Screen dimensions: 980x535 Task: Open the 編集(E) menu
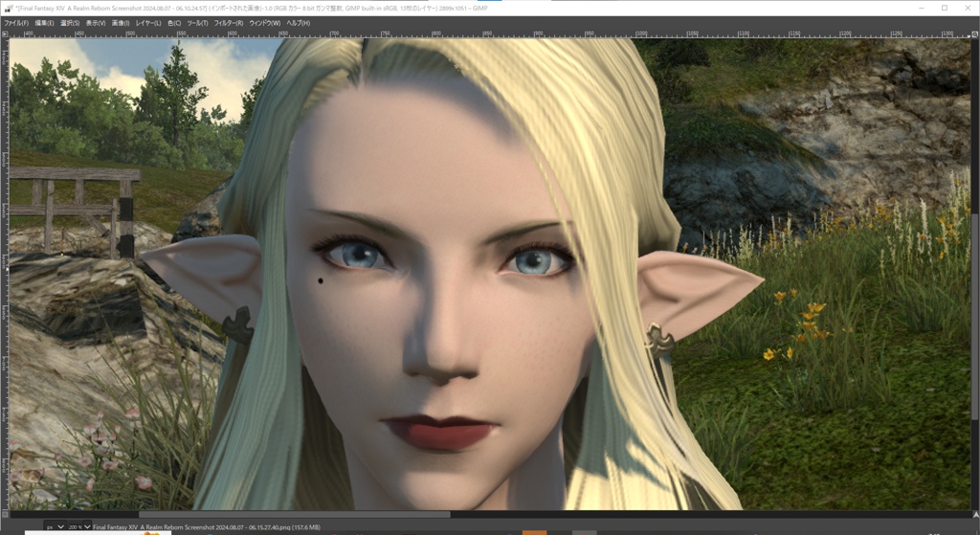click(x=44, y=23)
